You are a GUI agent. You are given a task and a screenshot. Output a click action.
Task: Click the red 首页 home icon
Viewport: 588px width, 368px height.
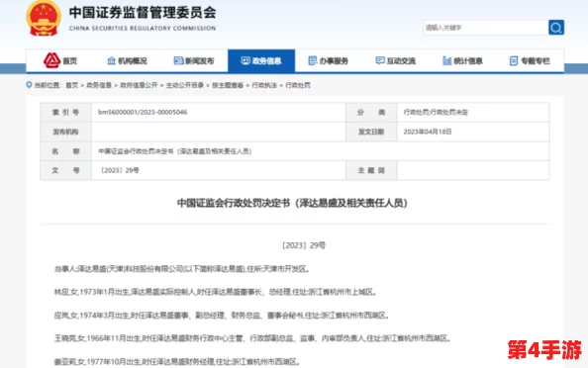[x=51, y=60]
